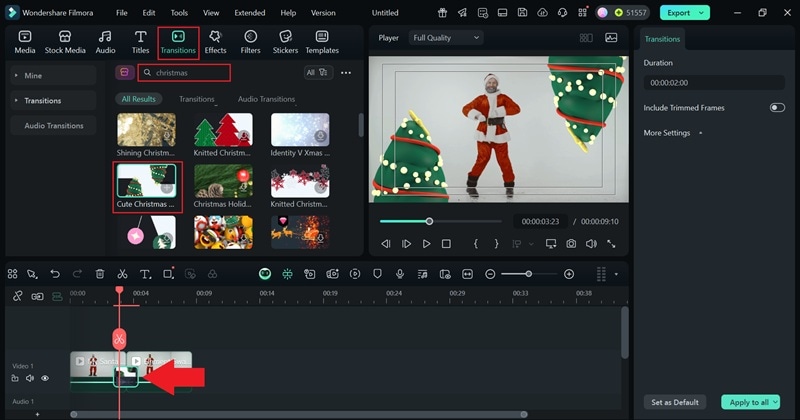
Task: Select the Shining Christmas transition thumbnail
Action: 146,130
